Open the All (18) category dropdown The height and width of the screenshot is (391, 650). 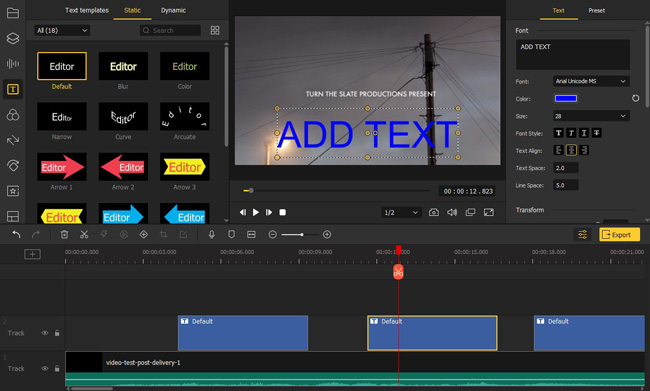(x=62, y=30)
